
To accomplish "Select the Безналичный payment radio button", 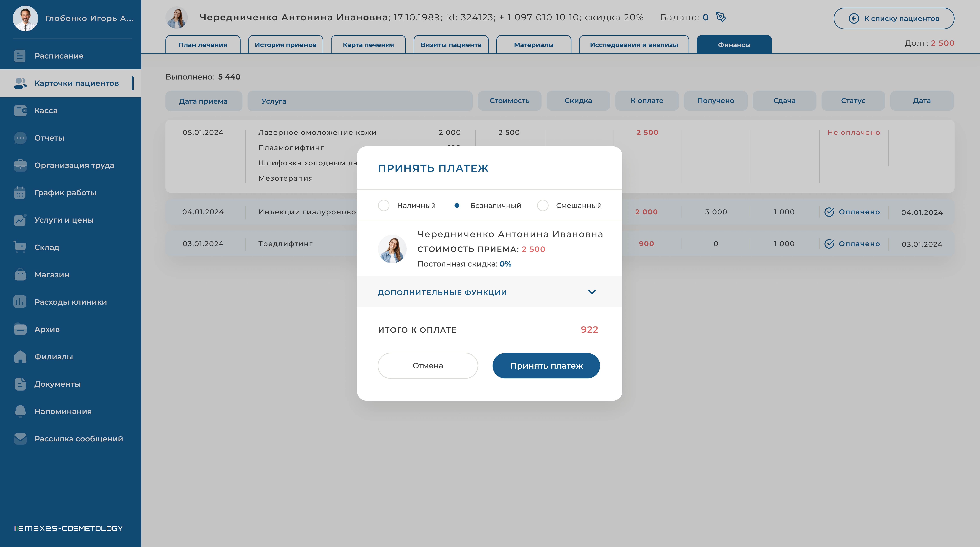I will coord(457,206).
